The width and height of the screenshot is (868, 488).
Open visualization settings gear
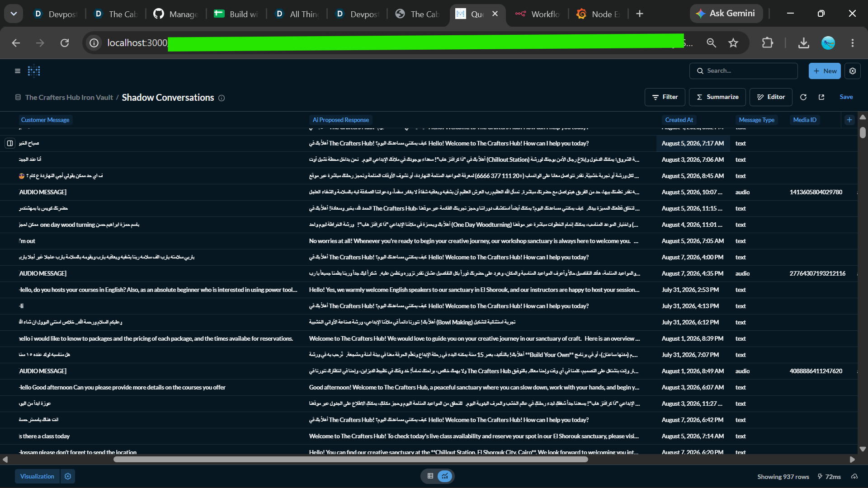(x=68, y=476)
